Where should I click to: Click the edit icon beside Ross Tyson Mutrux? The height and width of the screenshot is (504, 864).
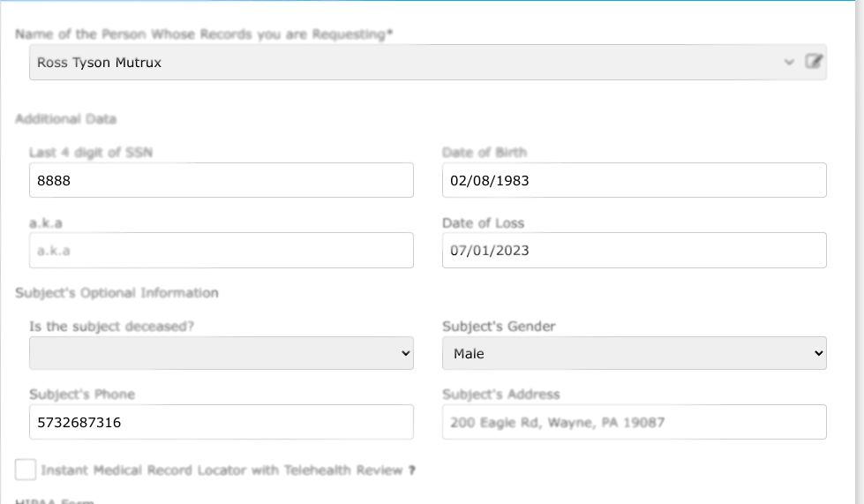point(814,62)
